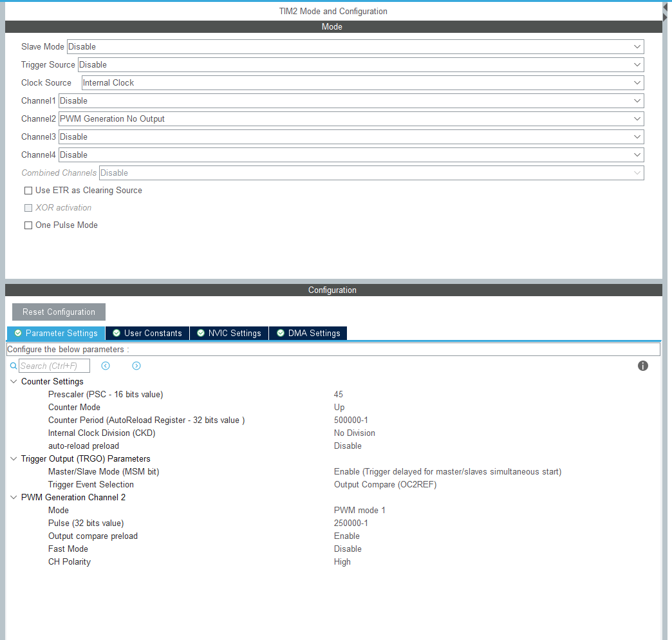Click the Fast Mode row label

68,549
